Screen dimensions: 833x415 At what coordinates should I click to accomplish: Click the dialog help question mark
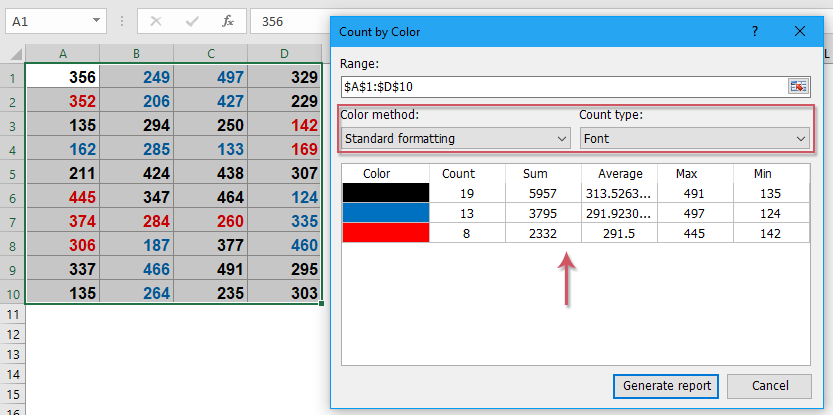click(x=754, y=31)
